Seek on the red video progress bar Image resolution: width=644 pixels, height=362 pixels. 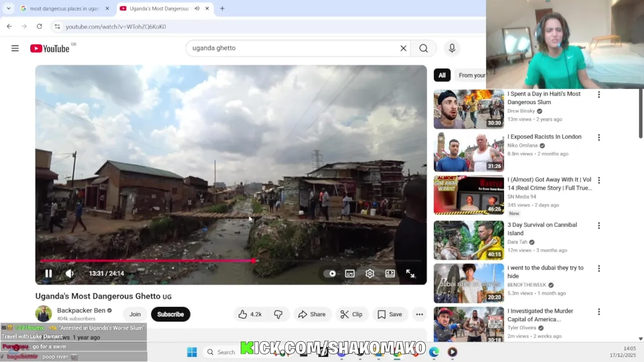[x=231, y=260]
